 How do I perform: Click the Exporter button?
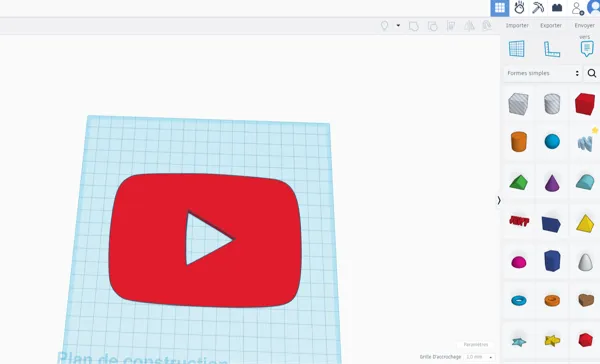pos(551,25)
